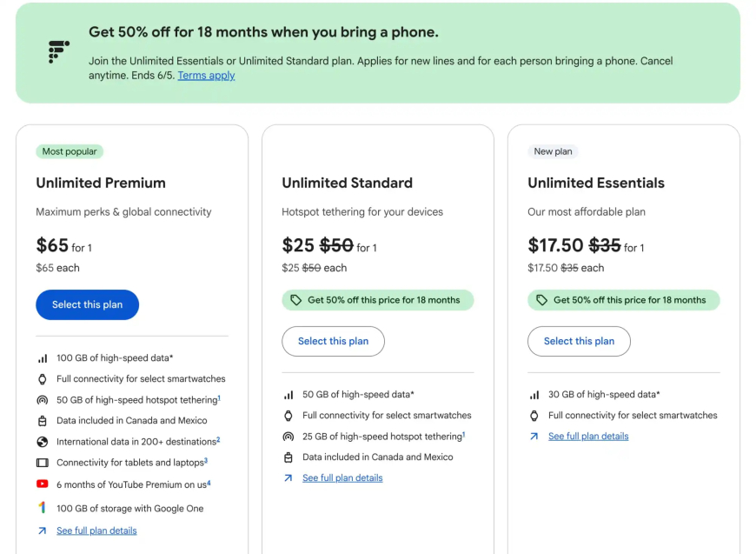Click the tablet and laptop connectivity icon
Viewport: 756px width, 554px height.
tap(43, 463)
